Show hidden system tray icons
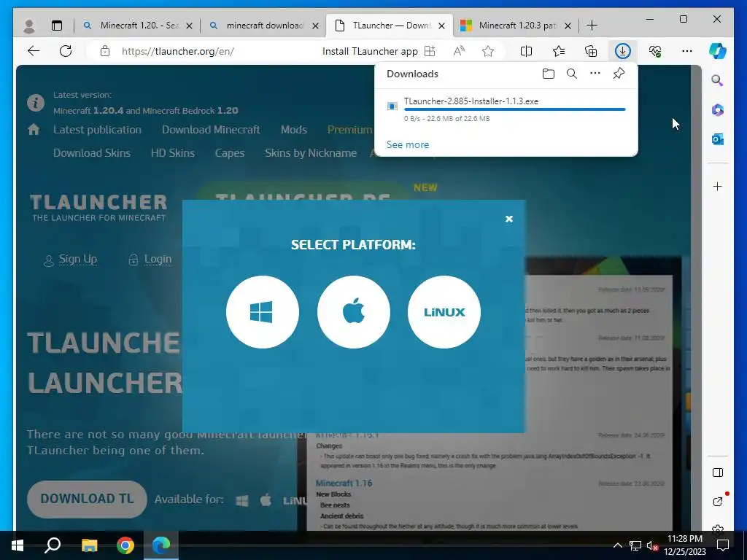 point(617,545)
